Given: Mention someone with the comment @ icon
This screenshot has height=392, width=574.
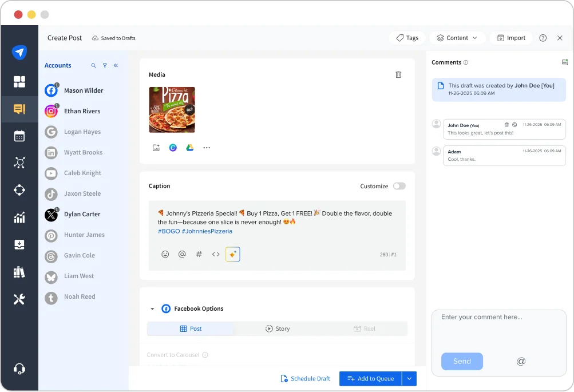Looking at the screenshot, I should click(x=521, y=362).
